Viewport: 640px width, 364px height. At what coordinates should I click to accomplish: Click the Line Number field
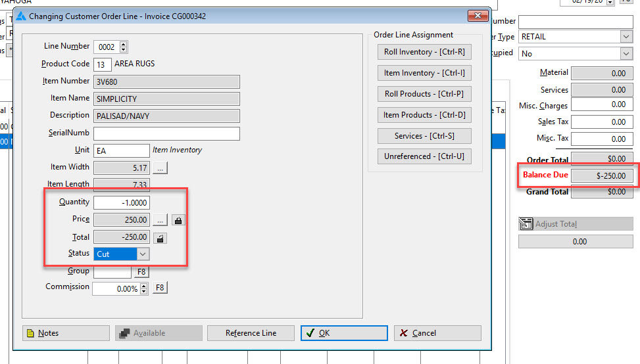tap(107, 47)
